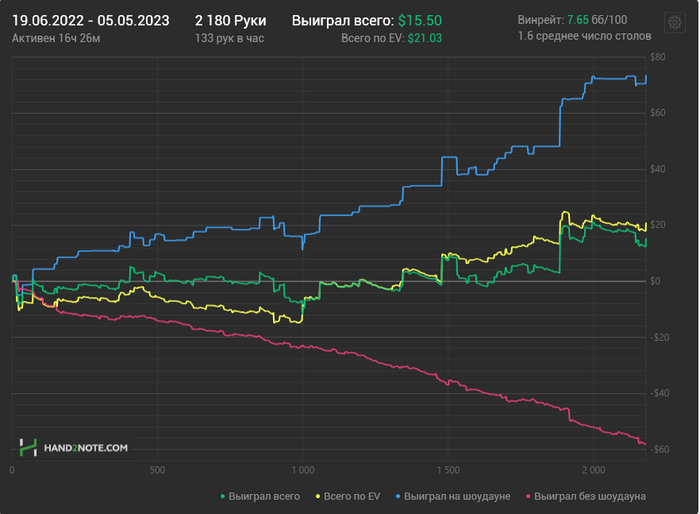Click the '2 180 Руки' hands count
Screen dimensions: 700x514
[x=230, y=21]
